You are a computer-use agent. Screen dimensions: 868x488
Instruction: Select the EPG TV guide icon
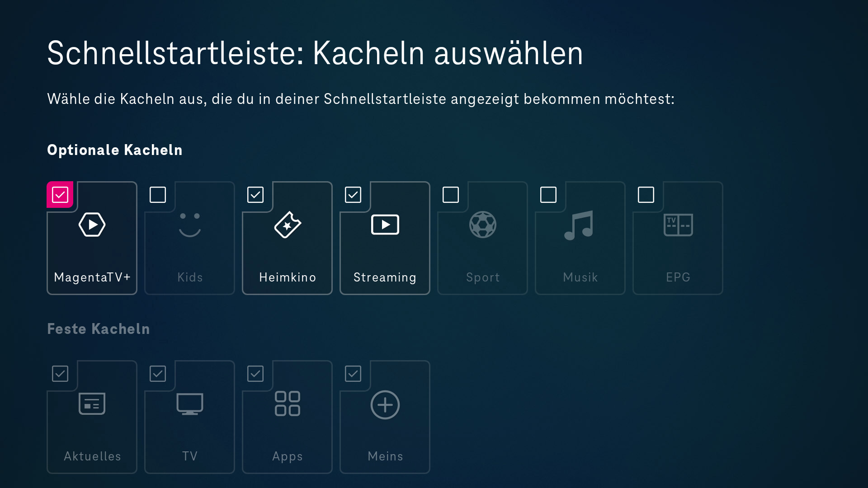(678, 225)
